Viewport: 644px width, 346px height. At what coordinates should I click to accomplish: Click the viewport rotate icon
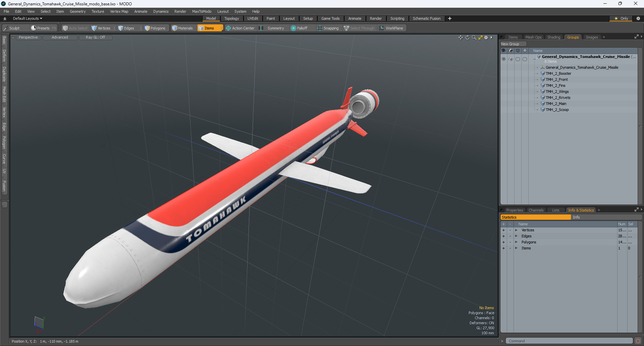click(467, 38)
